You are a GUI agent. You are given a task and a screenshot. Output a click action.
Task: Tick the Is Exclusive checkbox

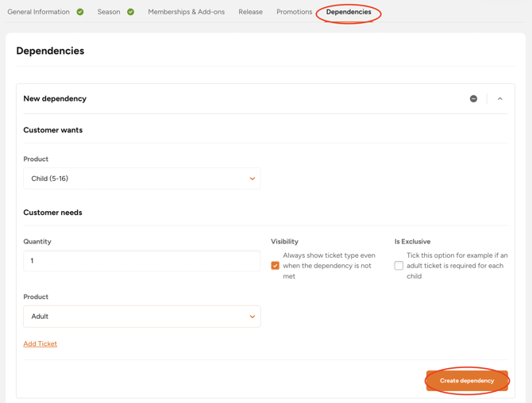point(399,266)
